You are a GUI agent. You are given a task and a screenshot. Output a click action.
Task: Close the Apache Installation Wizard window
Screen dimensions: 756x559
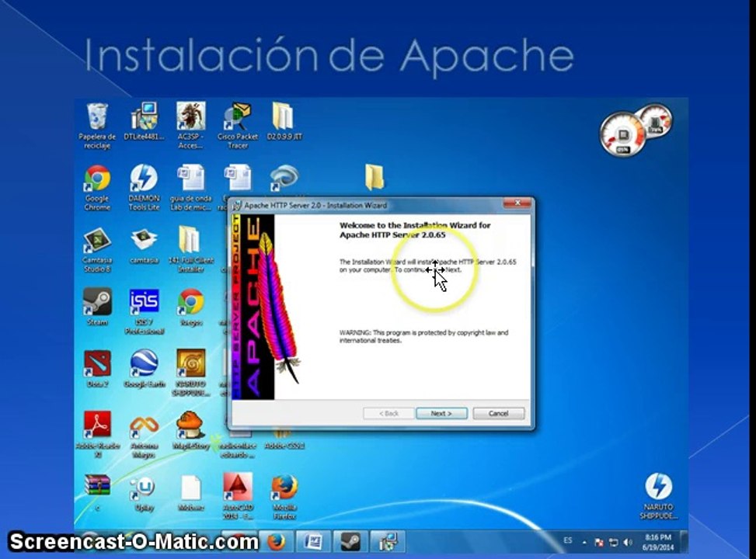(517, 203)
